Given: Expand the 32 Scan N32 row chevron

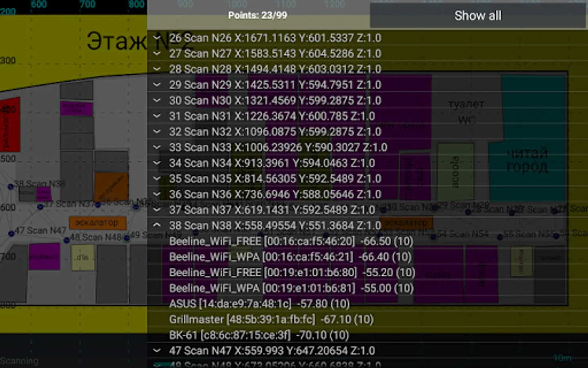Looking at the screenshot, I should (157, 131).
